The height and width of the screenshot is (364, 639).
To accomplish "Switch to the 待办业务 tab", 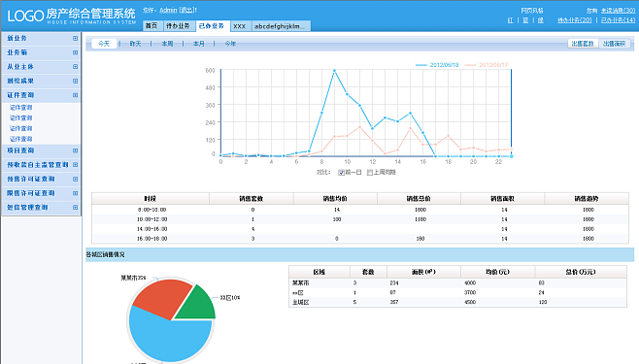I will pyautogui.click(x=178, y=26).
